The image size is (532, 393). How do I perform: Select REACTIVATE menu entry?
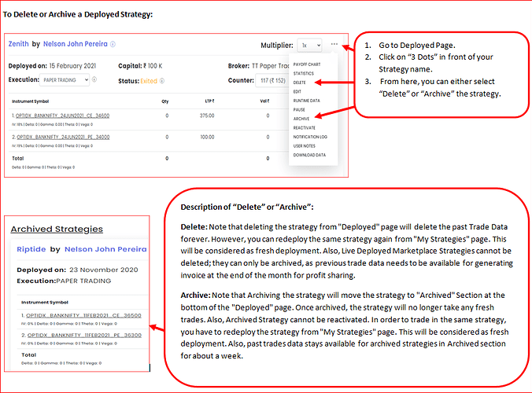tap(304, 128)
